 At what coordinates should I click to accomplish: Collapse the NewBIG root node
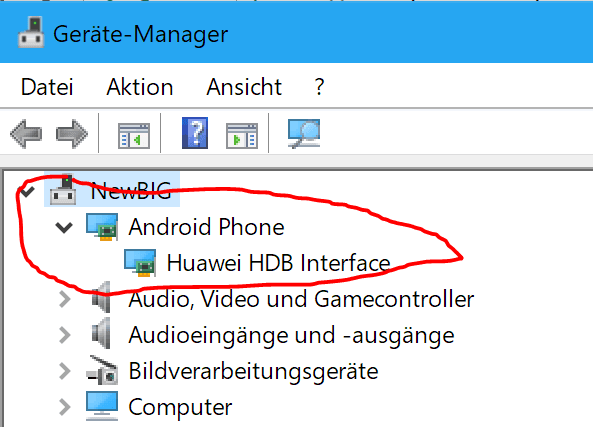point(27,191)
